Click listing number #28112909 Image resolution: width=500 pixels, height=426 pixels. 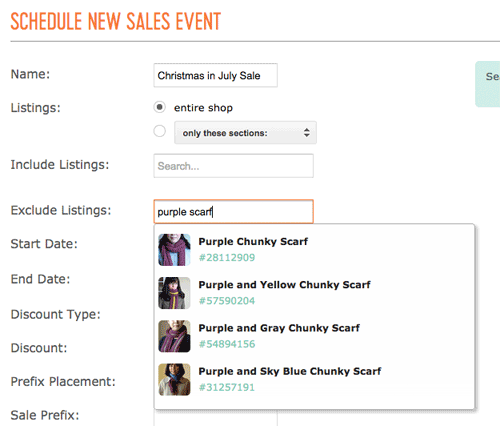coord(227,258)
